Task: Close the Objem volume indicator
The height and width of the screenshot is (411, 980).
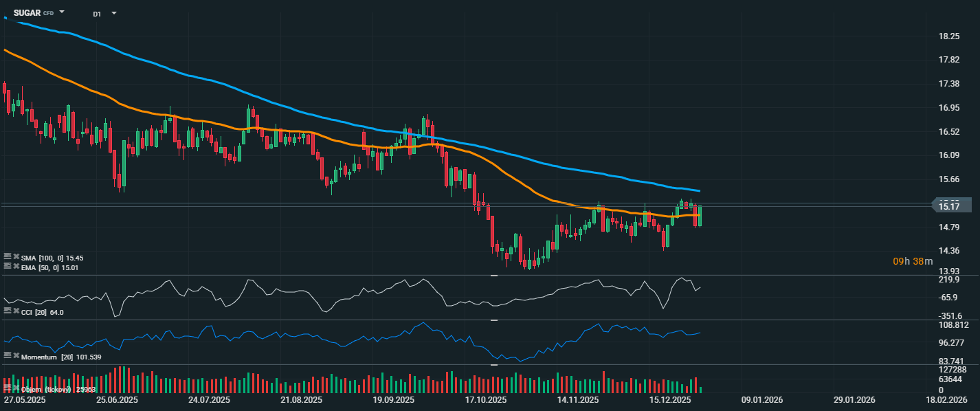Action: click(16, 389)
